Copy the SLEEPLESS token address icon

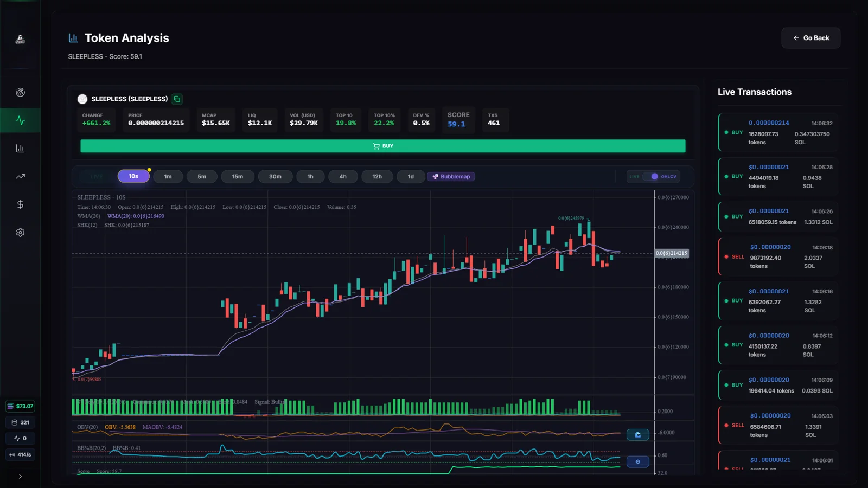tap(177, 99)
